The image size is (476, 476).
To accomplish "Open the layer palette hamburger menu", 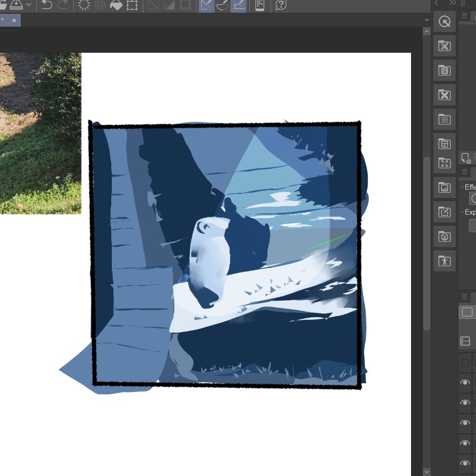I will 464,297.
